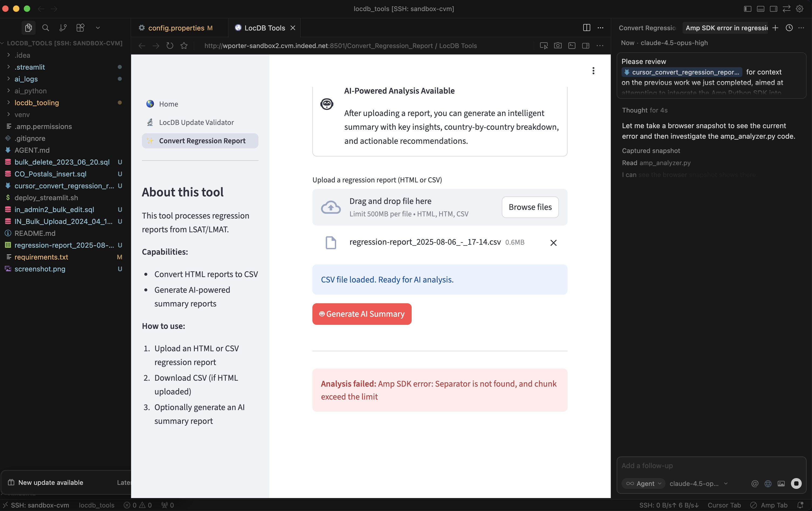
Task: Take screenshot with camera icon
Action: pos(558,46)
